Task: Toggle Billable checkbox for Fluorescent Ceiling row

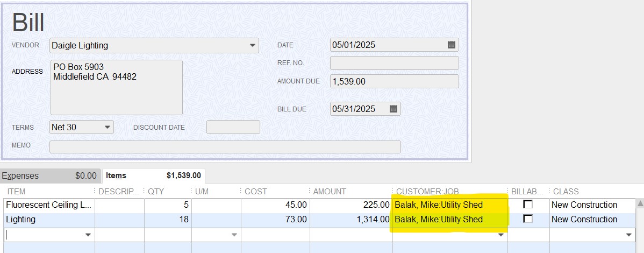Action: point(528,205)
